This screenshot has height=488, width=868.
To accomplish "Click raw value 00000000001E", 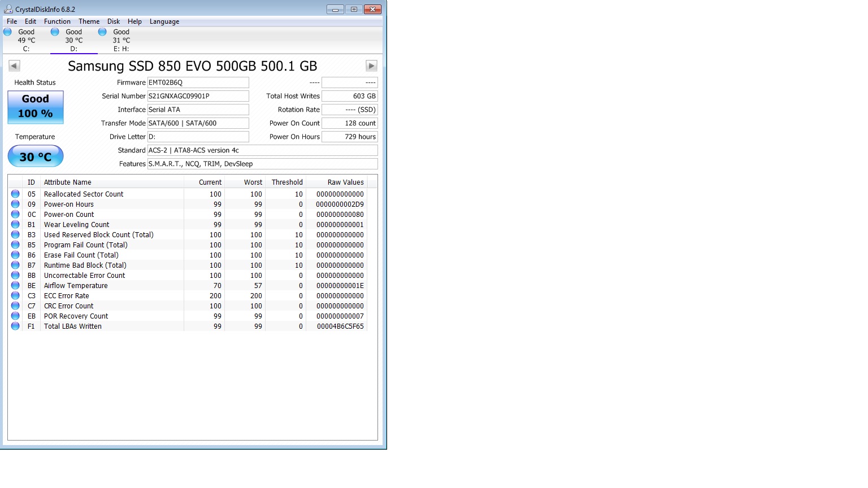I will click(x=340, y=286).
